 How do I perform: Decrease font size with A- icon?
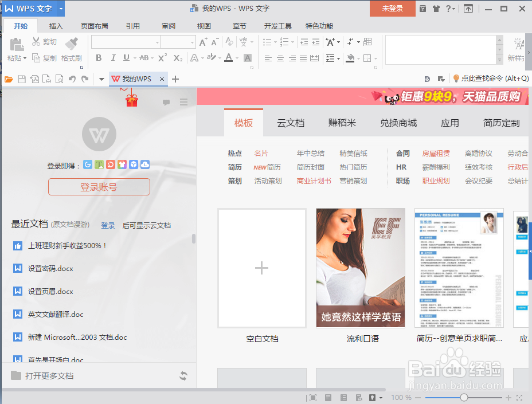tap(215, 42)
